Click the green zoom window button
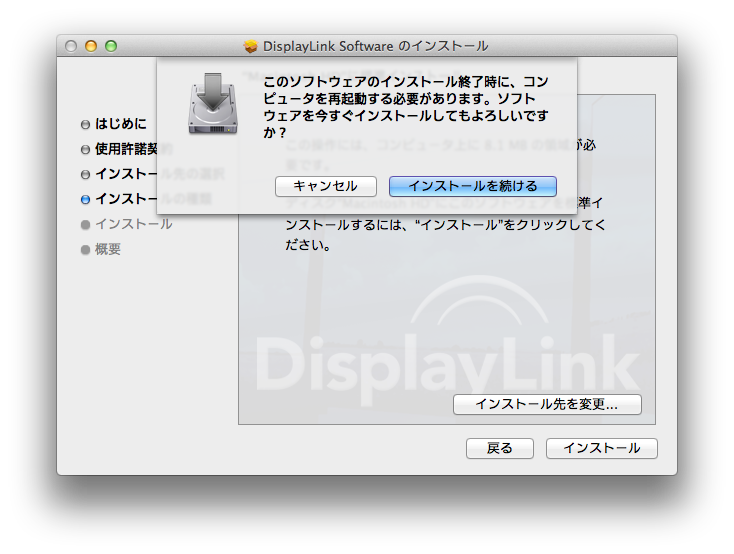 click(111, 46)
